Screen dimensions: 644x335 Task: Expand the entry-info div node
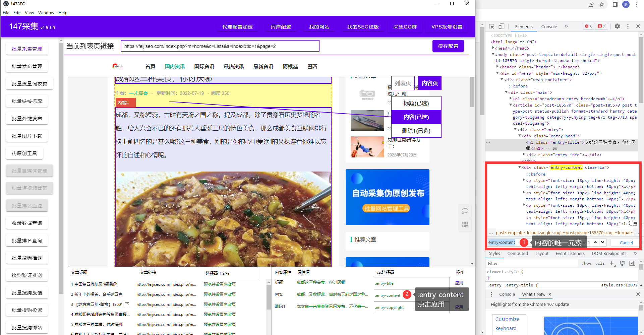click(x=524, y=154)
